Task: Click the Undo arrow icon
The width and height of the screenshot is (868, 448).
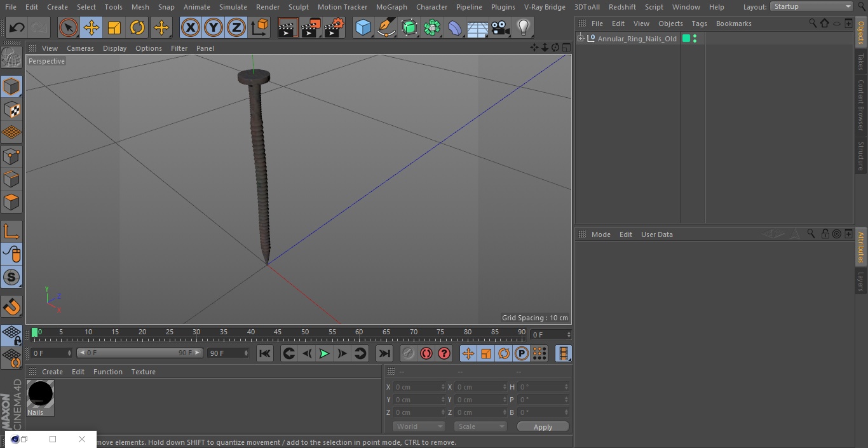Action: coord(17,27)
